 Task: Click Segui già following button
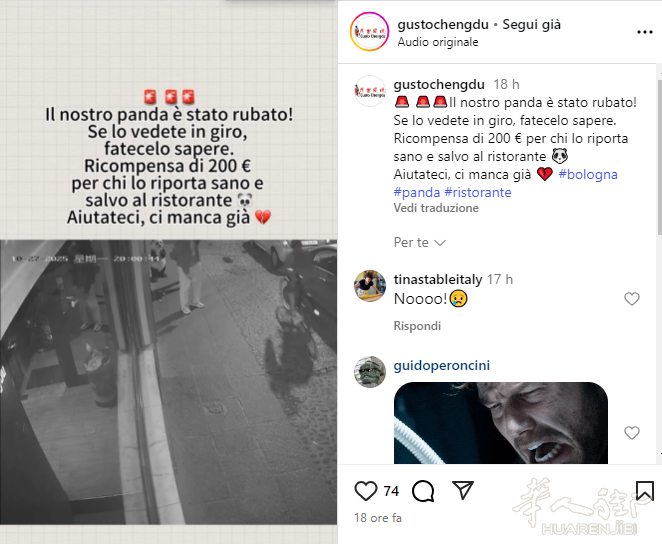pyautogui.click(x=532, y=24)
